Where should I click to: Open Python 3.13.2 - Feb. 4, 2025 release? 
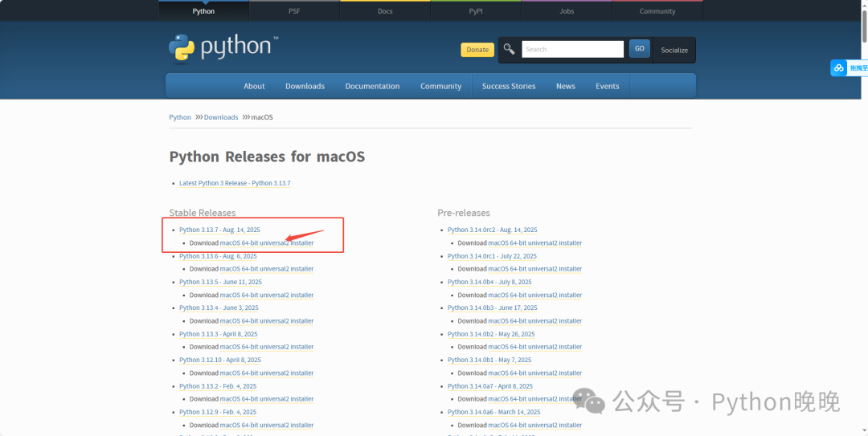pyautogui.click(x=218, y=386)
